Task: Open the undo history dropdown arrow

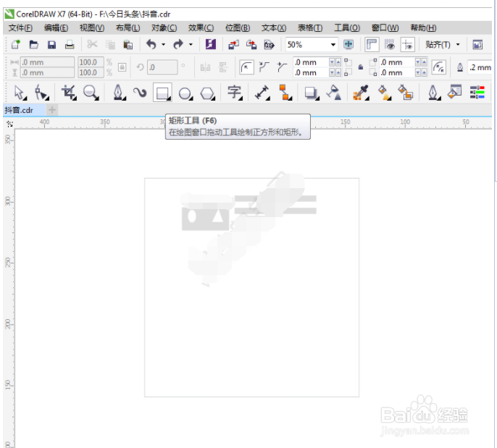Action: click(x=164, y=45)
